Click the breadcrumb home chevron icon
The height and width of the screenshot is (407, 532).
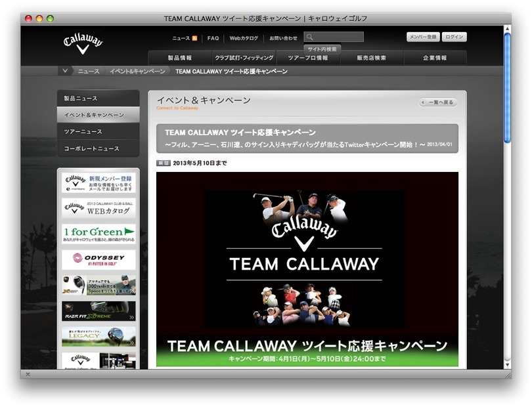pyautogui.click(x=65, y=71)
